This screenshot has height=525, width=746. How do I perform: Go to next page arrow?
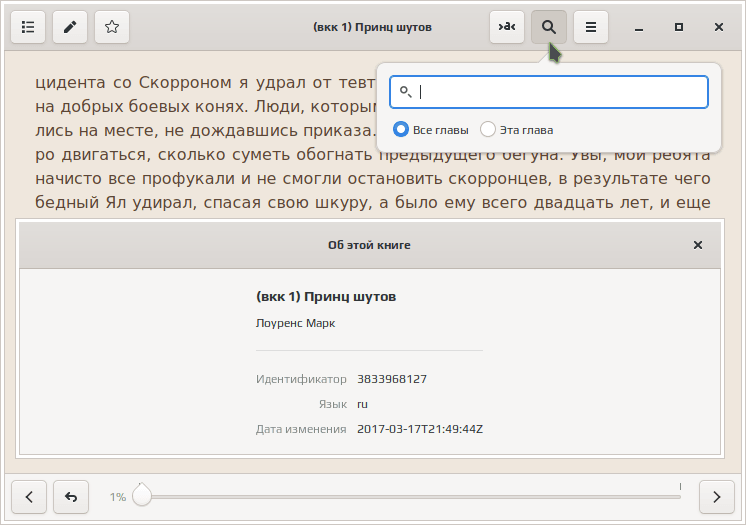717,496
